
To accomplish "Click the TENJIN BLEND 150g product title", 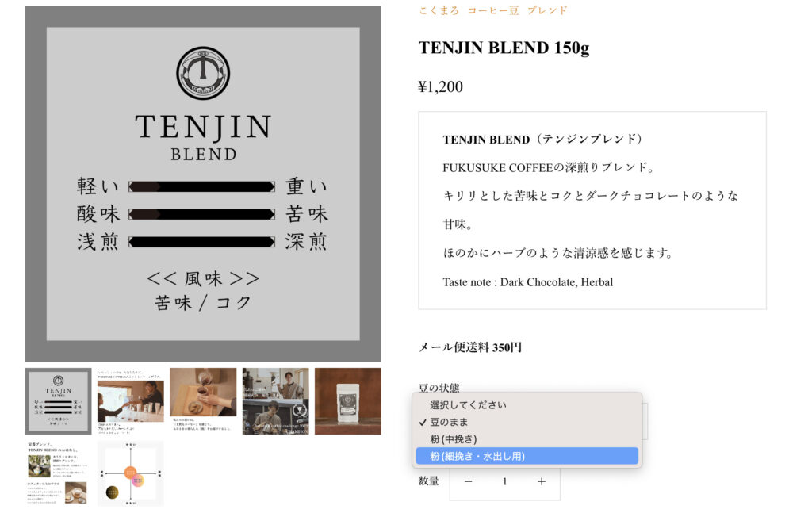I will coord(504,48).
